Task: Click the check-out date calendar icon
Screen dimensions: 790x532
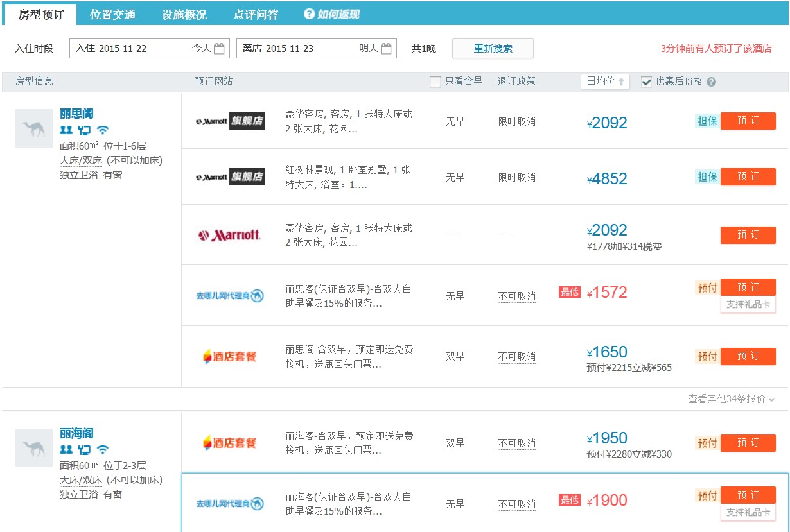Action: click(386, 48)
